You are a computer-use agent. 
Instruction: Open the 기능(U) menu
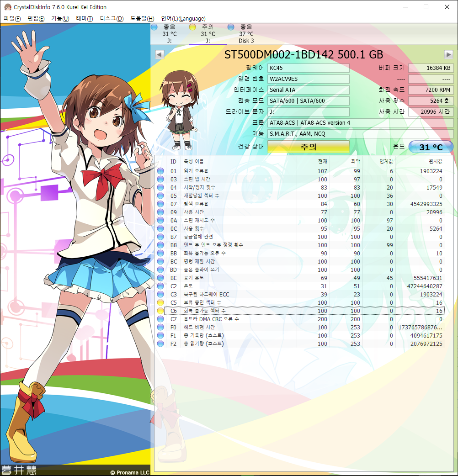pos(60,19)
